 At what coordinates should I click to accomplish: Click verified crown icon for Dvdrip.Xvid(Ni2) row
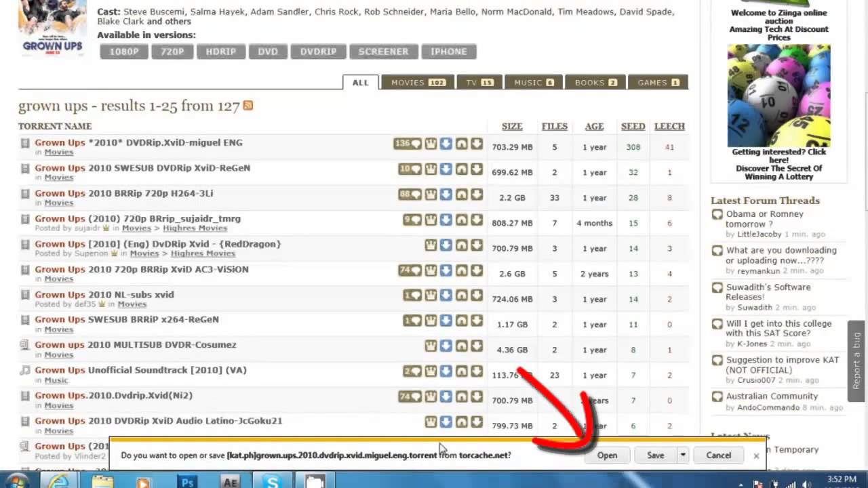431,396
